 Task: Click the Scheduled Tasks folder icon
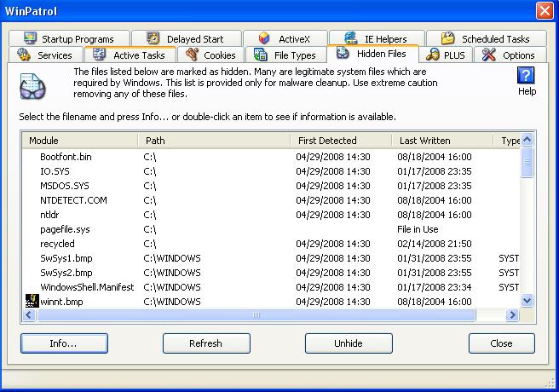tap(448, 38)
